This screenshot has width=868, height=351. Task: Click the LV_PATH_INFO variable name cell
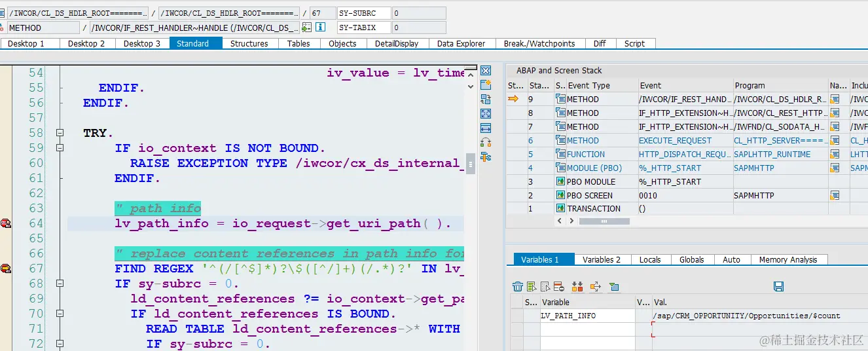tap(587, 316)
